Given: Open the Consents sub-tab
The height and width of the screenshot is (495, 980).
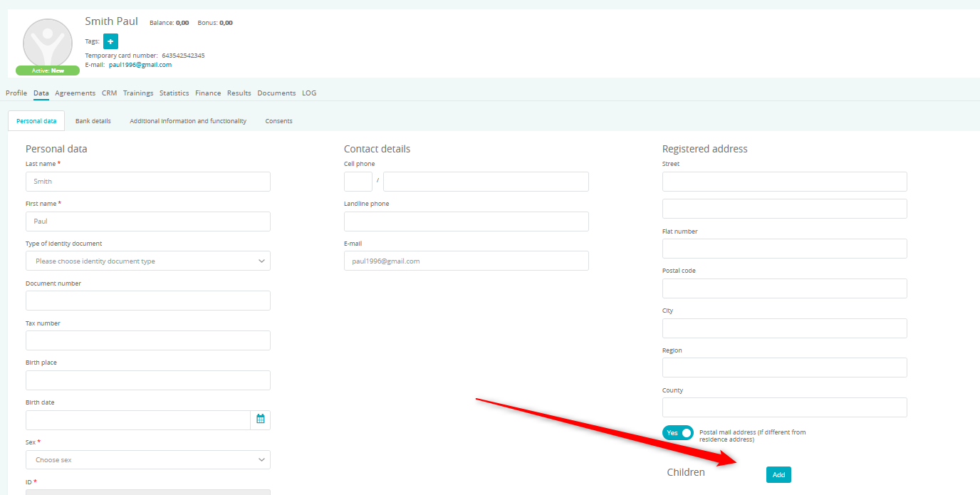Looking at the screenshot, I should click(279, 121).
